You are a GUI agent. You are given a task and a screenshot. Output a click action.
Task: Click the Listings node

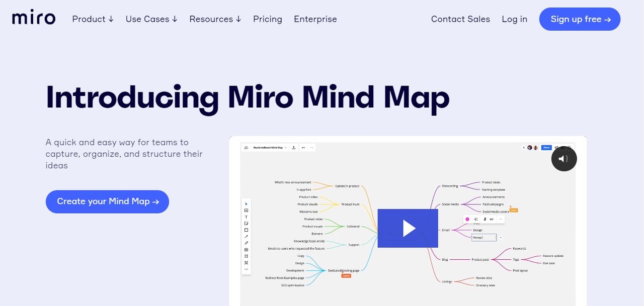pos(447,281)
